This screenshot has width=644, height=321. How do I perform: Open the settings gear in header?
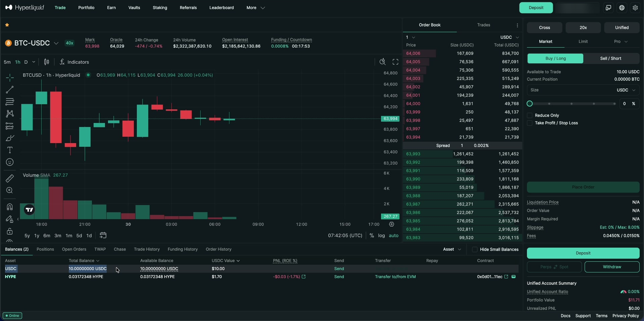[635, 8]
